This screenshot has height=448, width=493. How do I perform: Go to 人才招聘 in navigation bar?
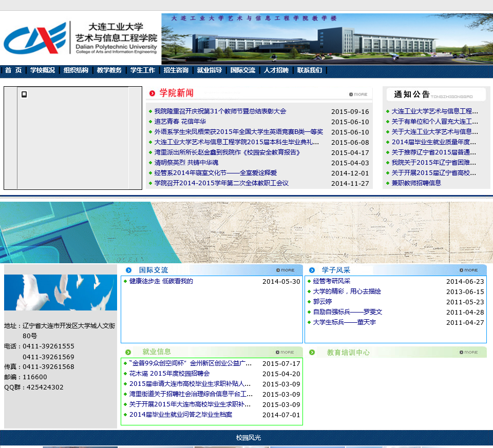(276, 70)
